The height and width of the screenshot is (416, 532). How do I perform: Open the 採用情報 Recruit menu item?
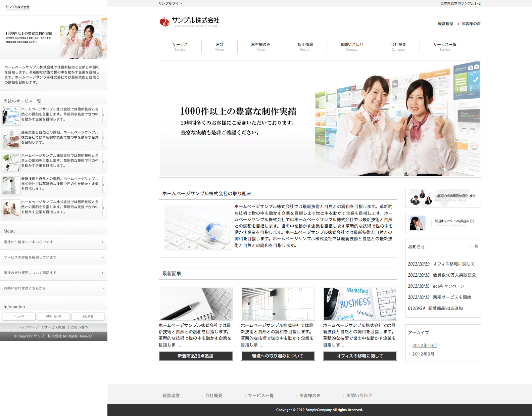coord(305,47)
